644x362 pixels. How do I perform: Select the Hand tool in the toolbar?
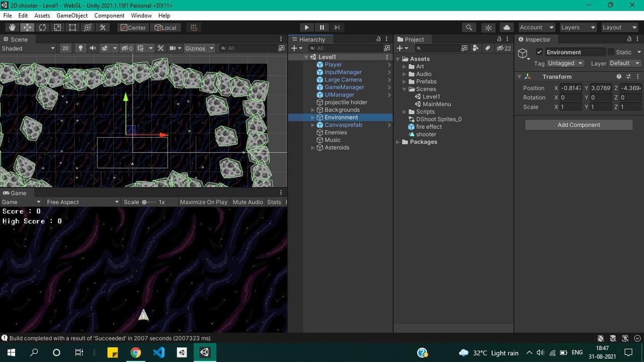click(12, 28)
